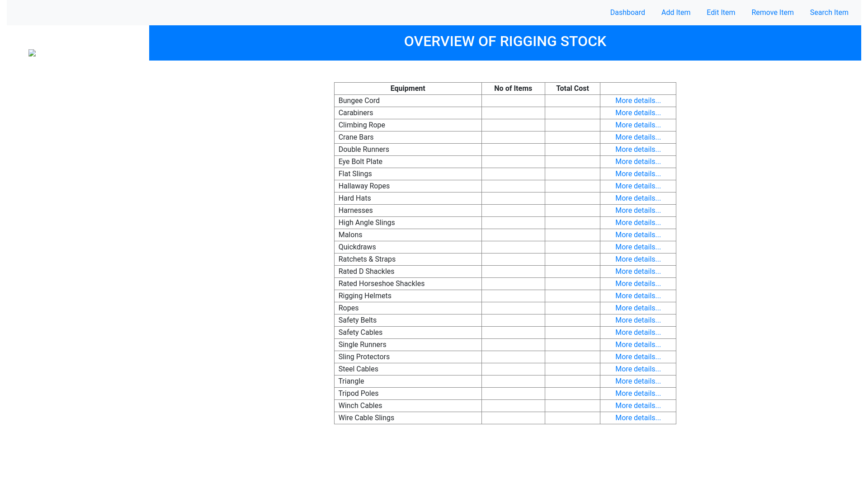Image resolution: width=868 pixels, height=488 pixels.
Task: Click the Rated D Shackles name
Action: pos(408,272)
